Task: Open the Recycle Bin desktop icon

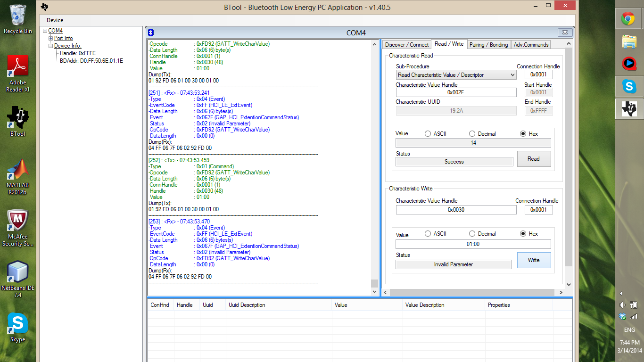Action: pos(18,19)
